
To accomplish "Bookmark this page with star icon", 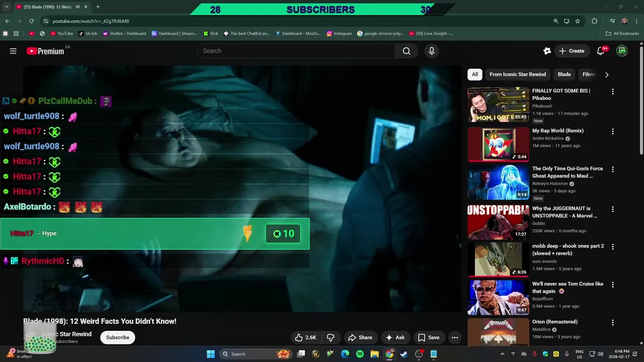I will (x=578, y=21).
